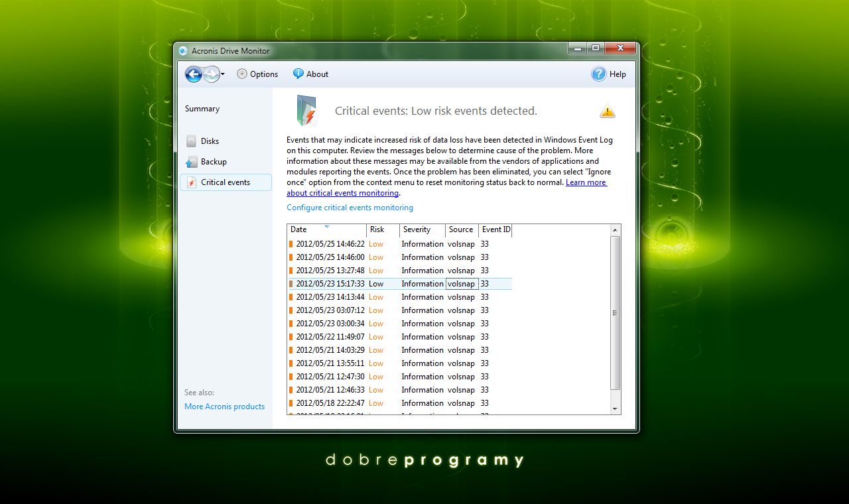Select event 2012/05/23 03:07:12
This screenshot has height=504, width=849.
399,310
